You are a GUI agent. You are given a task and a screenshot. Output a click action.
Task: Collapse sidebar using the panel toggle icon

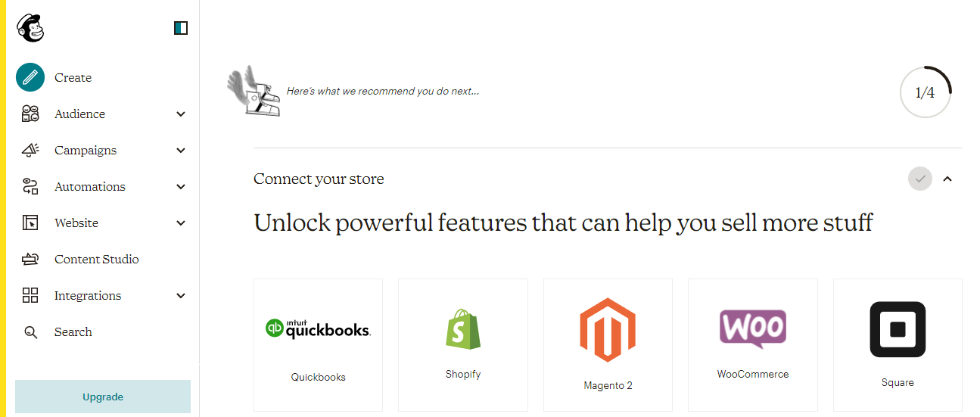[x=181, y=29]
